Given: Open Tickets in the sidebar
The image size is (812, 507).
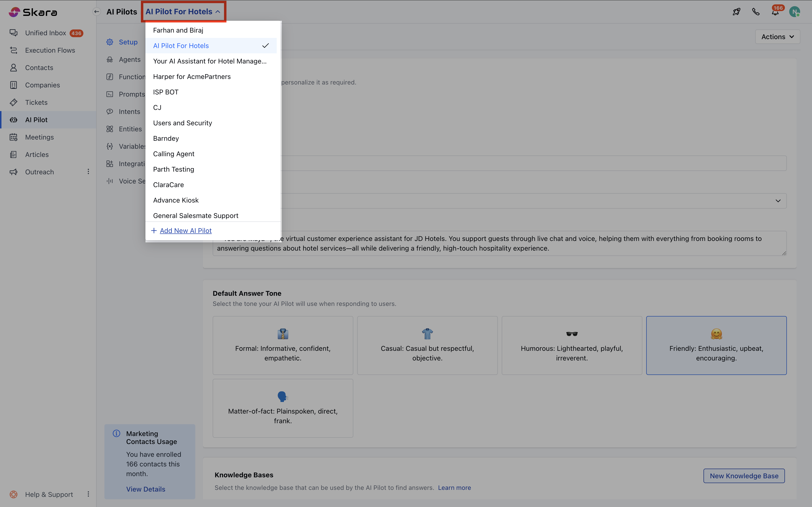Looking at the screenshot, I should (x=36, y=102).
